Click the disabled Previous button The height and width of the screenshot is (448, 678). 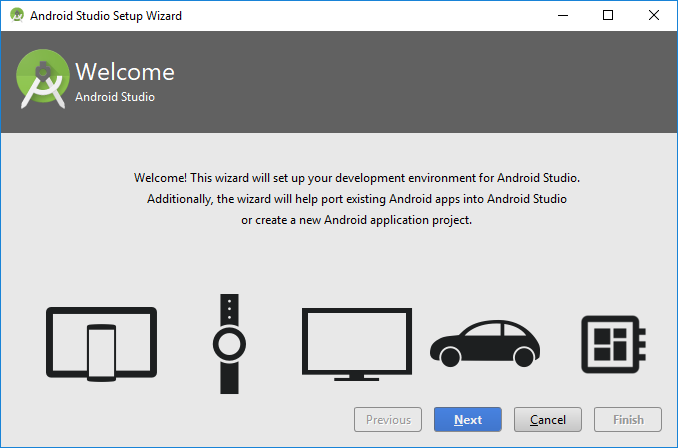388,419
